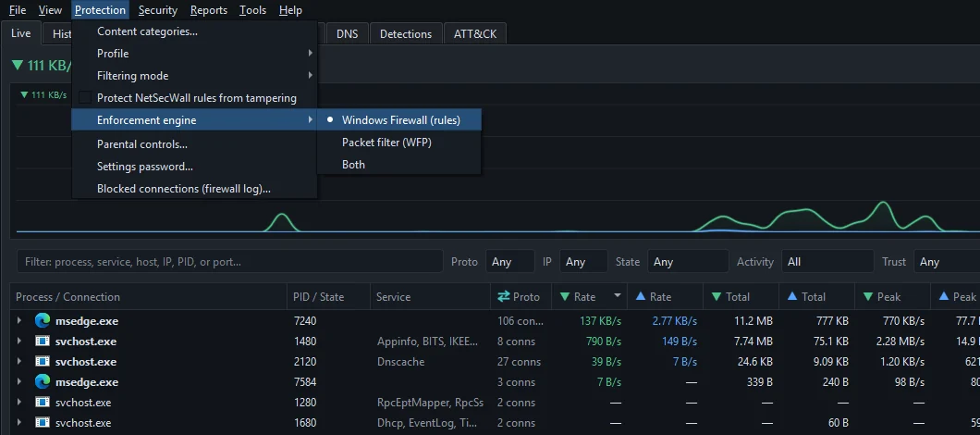This screenshot has height=435, width=980.
Task: Open the View menu
Action: coord(50,10)
